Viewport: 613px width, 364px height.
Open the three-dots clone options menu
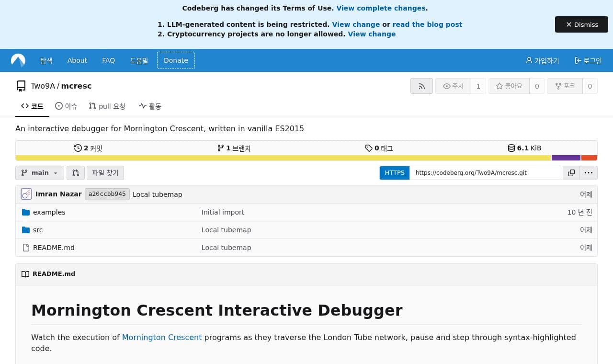[589, 173]
